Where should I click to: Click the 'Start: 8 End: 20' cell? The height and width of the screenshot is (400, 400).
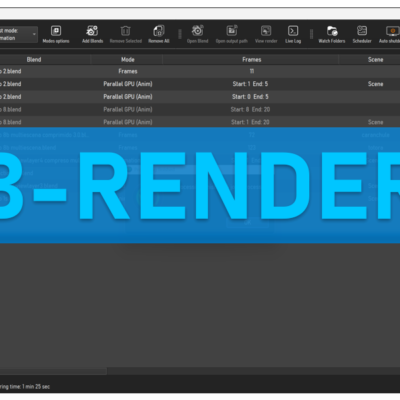250,109
